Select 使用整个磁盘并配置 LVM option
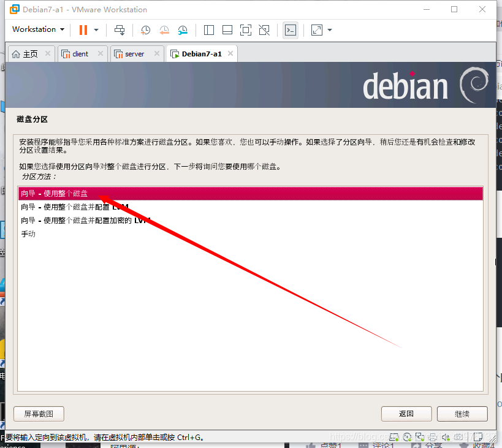Image resolution: width=502 pixels, height=448 pixels. point(250,207)
